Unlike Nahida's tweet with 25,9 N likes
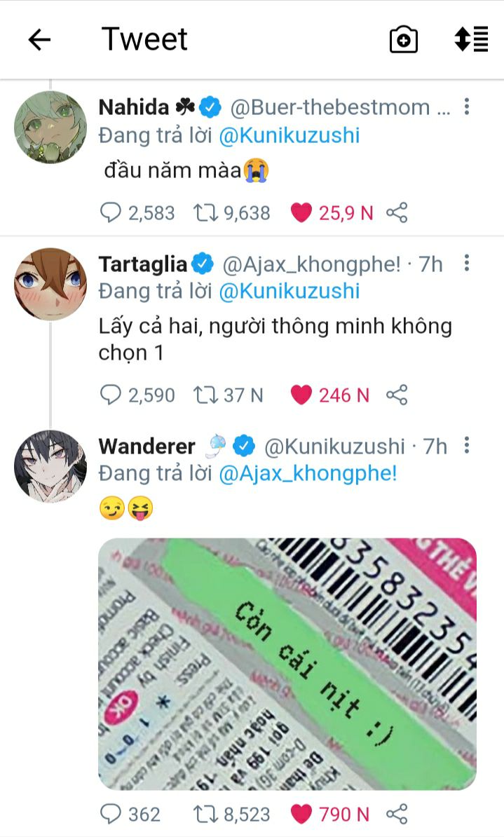This screenshot has height=837, width=504. click(x=301, y=213)
